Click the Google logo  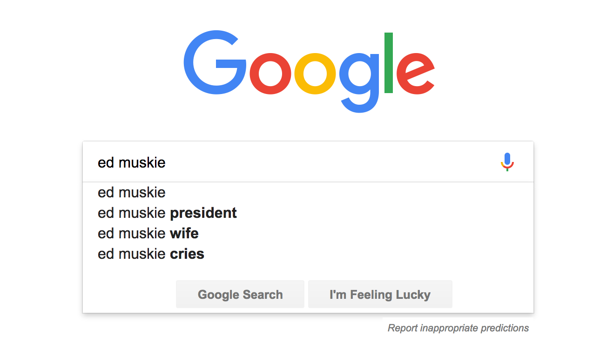[x=309, y=70]
